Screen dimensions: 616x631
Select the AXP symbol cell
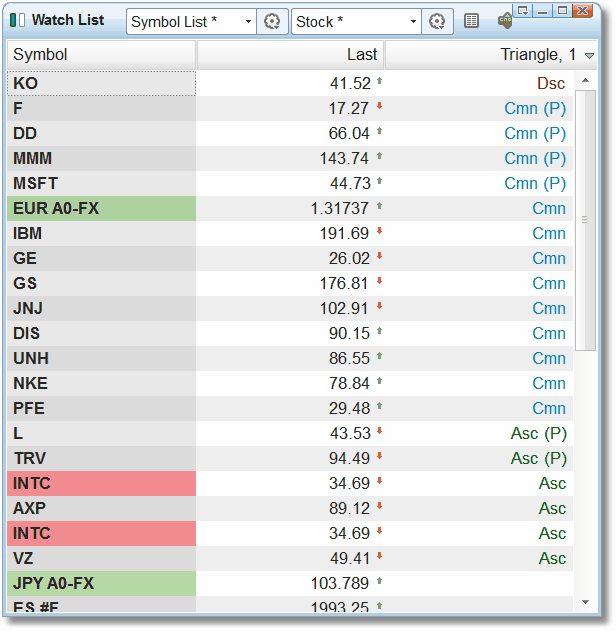click(101, 508)
